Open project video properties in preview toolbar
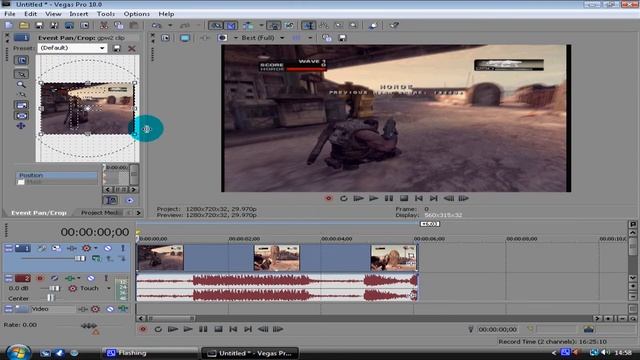Screen dimensions: 640x360 coord(165,38)
